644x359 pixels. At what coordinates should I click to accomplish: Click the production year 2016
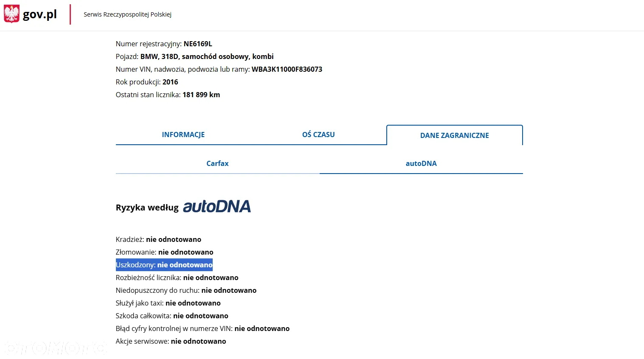170,82
